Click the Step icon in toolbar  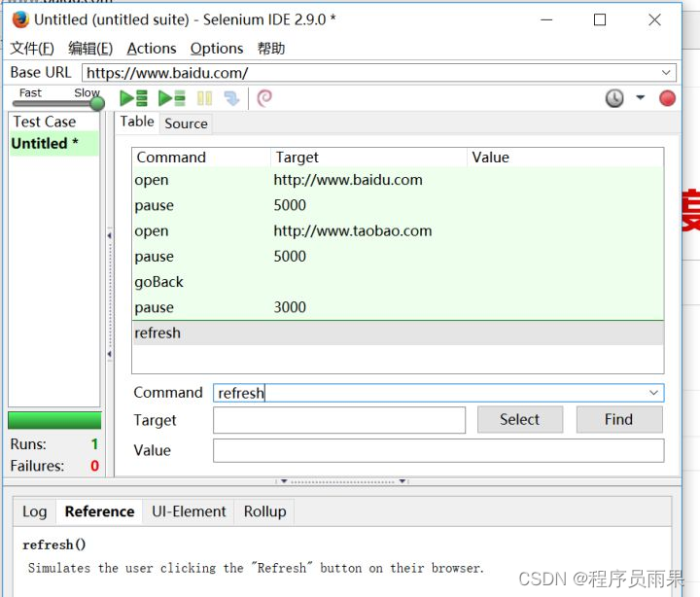231,98
